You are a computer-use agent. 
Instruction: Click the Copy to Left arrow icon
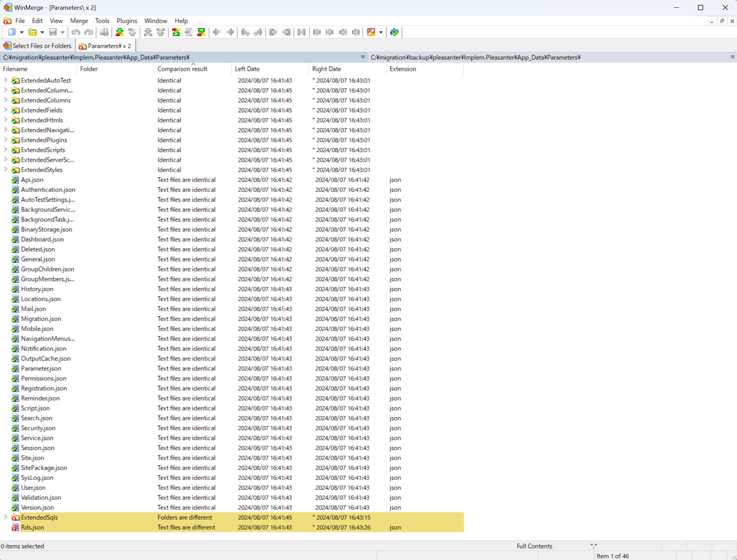click(x=230, y=32)
